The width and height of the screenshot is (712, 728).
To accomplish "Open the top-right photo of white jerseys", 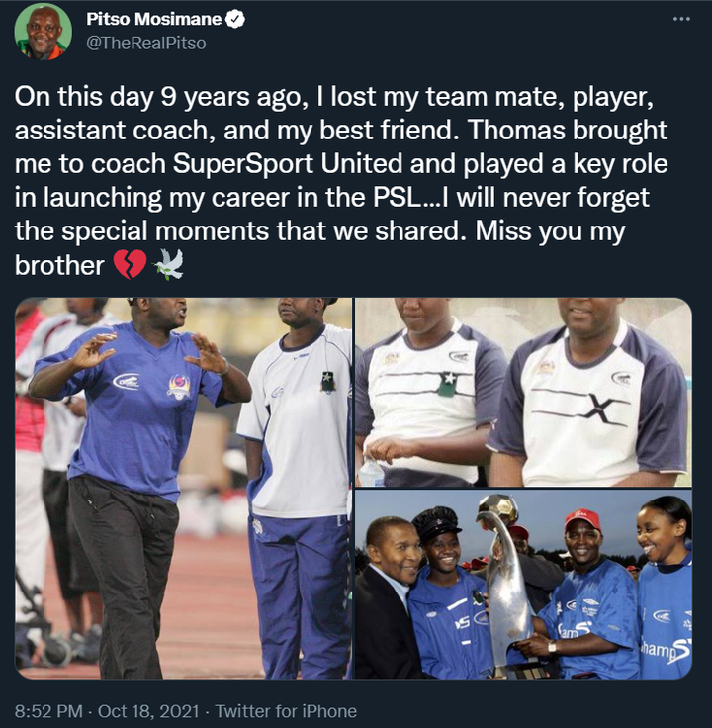I will click(523, 393).
